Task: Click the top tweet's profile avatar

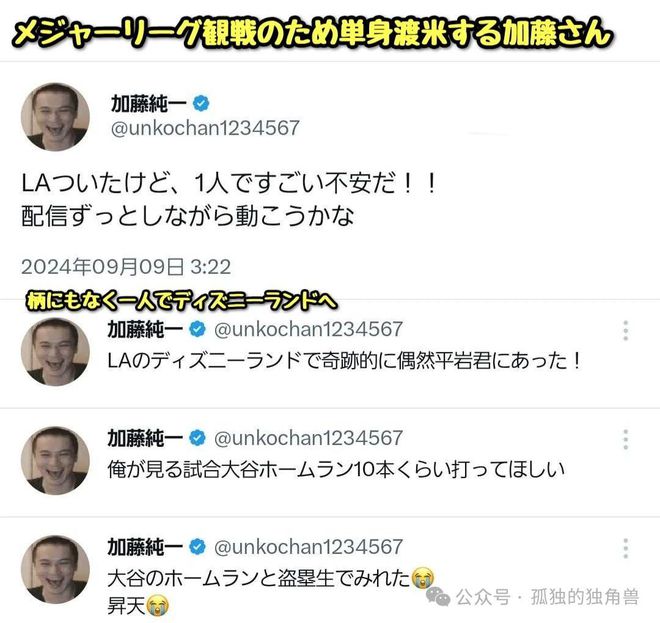Action: (55, 117)
